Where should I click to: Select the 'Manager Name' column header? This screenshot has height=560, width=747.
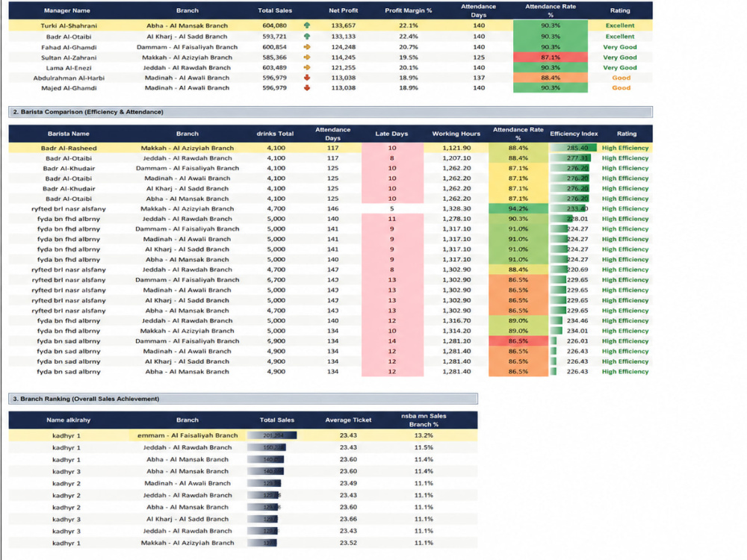[x=66, y=10]
